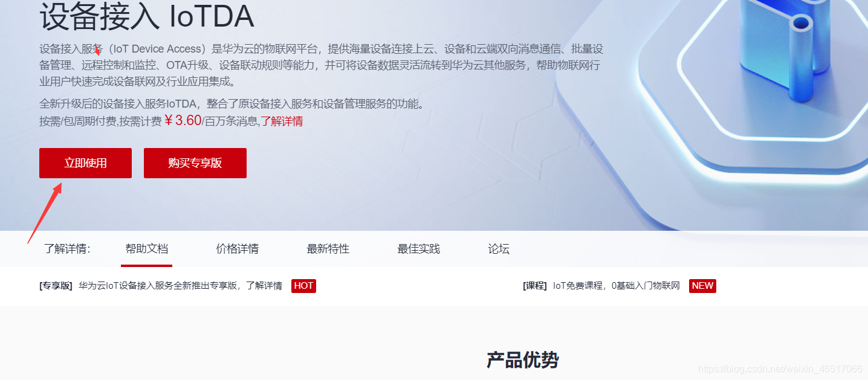The height and width of the screenshot is (380, 868).
Task: Open the 专享版 announcement link
Action: coord(180,286)
